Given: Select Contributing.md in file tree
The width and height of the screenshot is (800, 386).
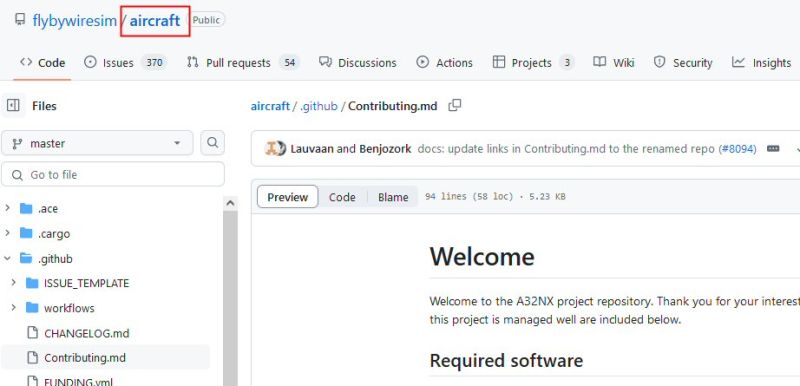Looking at the screenshot, I should coord(85,358).
